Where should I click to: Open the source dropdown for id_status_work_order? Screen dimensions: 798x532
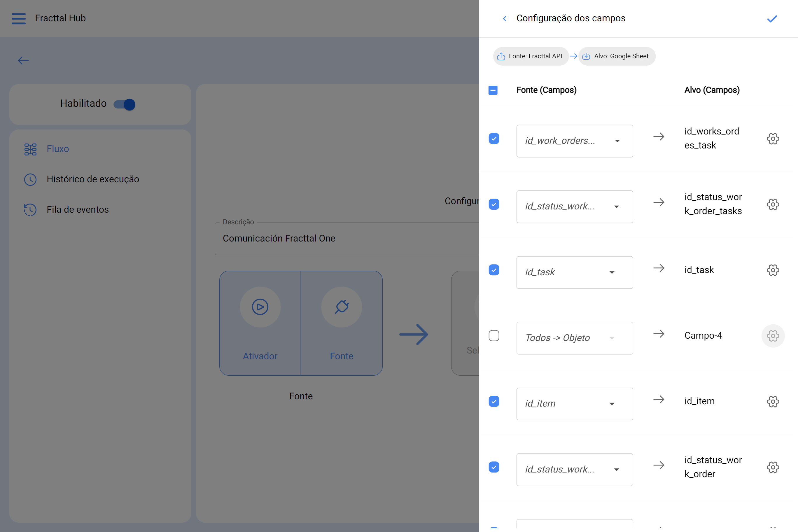(x=574, y=470)
